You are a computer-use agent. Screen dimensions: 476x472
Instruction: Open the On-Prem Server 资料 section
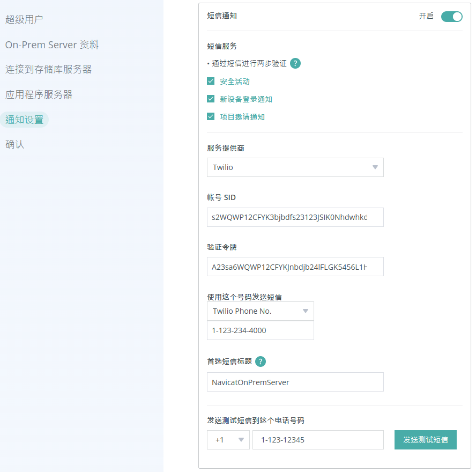coord(51,45)
